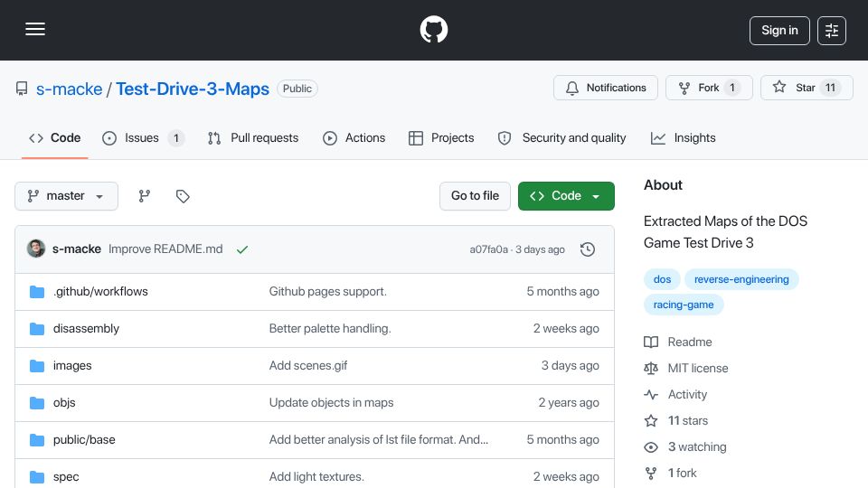Click the disassembly folder icon
The width and height of the screenshot is (868, 488).
point(37,329)
